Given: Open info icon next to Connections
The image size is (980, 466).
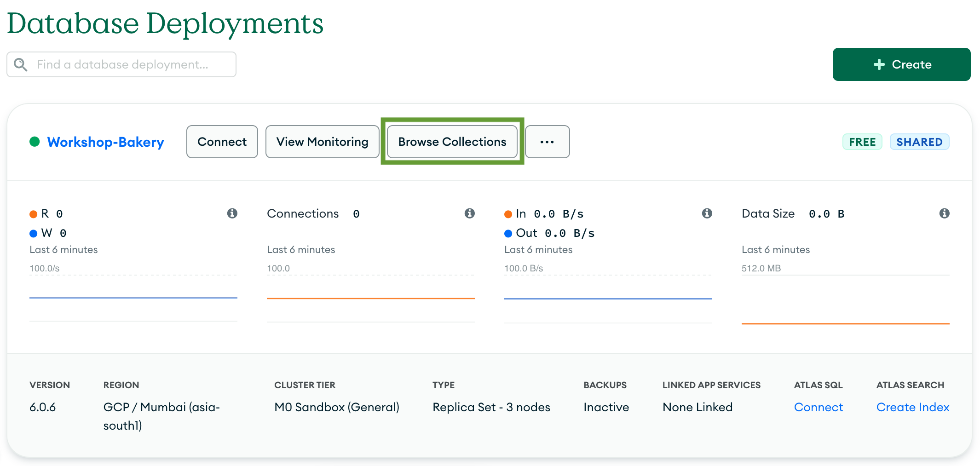Looking at the screenshot, I should click(470, 213).
